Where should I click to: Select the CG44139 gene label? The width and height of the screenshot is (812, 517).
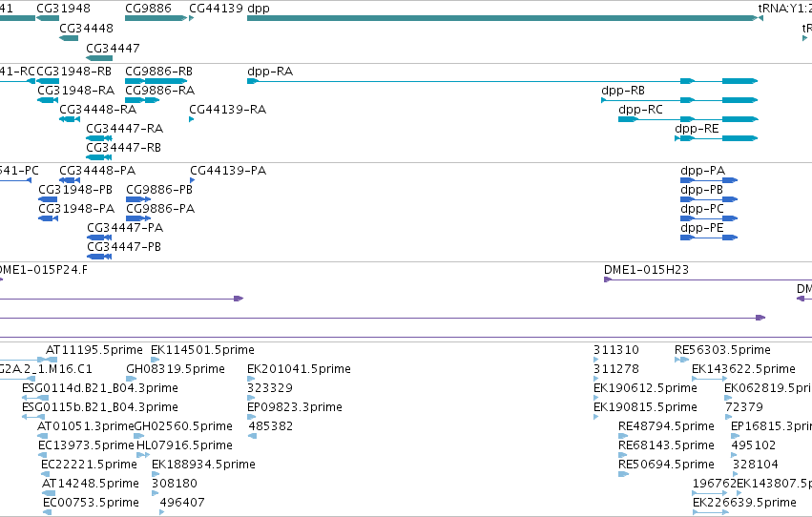click(216, 9)
